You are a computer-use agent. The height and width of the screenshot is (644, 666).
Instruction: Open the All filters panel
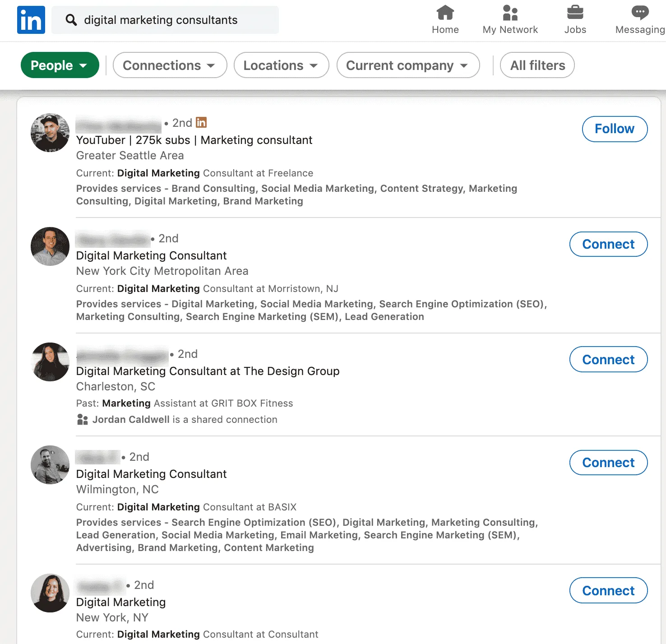[537, 65]
